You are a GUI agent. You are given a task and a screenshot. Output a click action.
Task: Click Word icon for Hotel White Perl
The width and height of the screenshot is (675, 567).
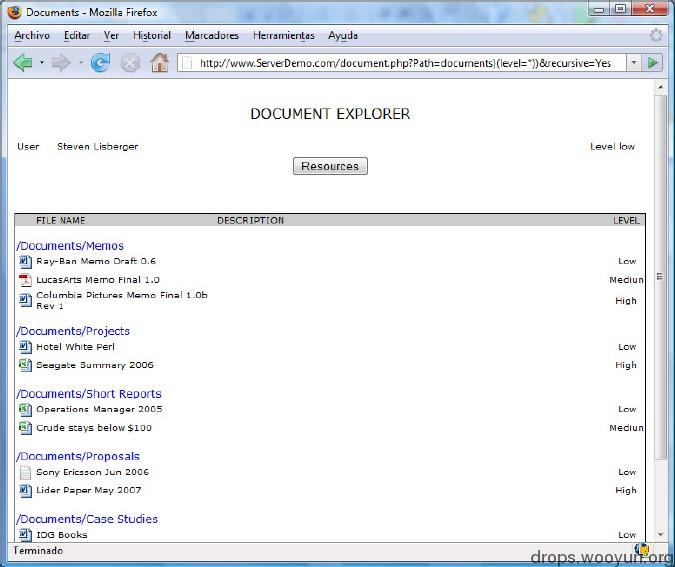coord(25,347)
